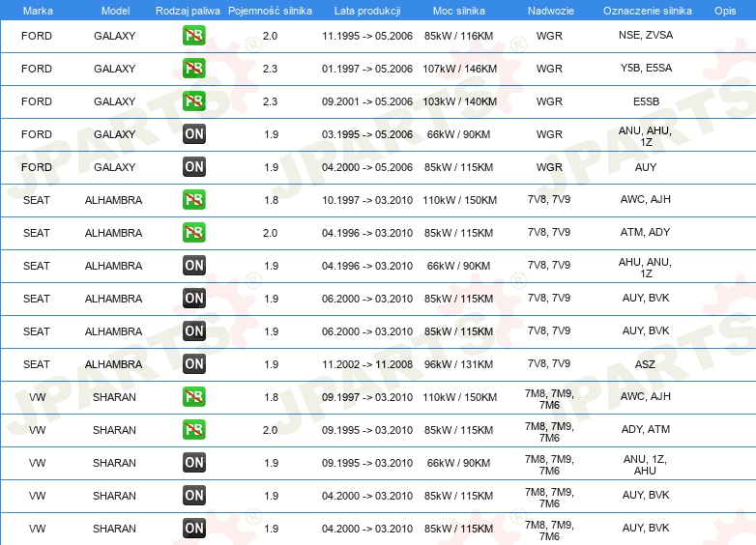Click engine power '107kW / 146KM'

tap(459, 69)
